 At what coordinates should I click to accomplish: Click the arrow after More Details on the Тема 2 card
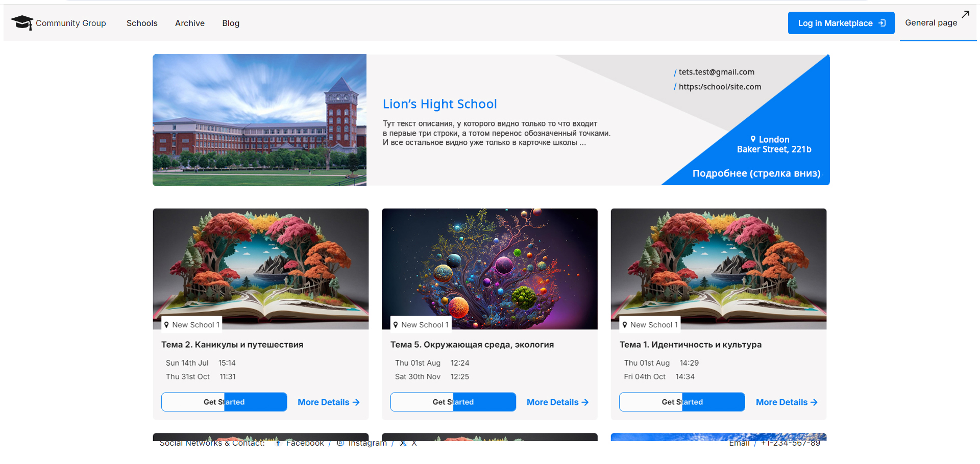pyautogui.click(x=356, y=402)
